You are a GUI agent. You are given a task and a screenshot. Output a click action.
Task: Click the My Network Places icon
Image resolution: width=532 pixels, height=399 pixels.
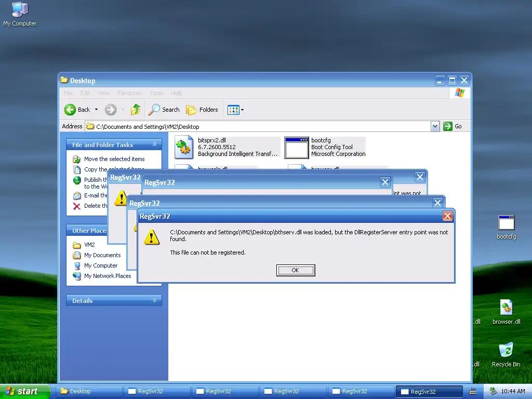click(77, 276)
